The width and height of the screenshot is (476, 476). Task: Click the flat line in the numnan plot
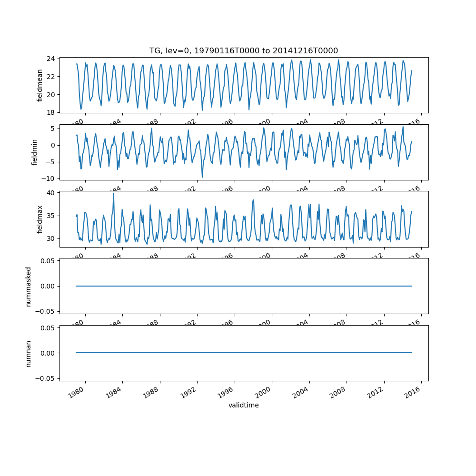pos(244,353)
